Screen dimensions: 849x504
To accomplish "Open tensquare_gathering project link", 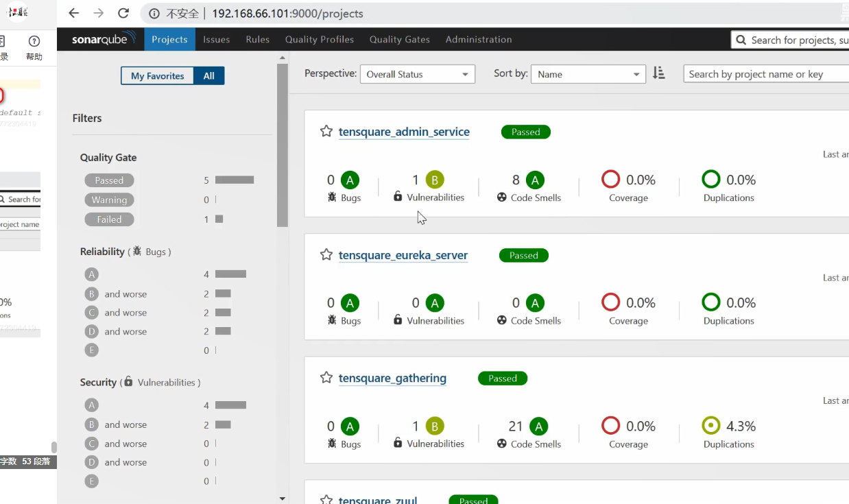I will coord(392,378).
